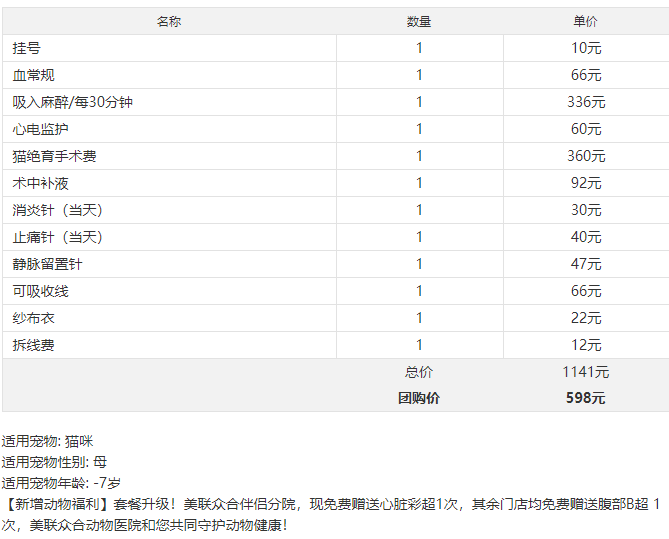Select the 吸入麻醉/每30分钟 item
The image size is (669, 539).
(73, 102)
